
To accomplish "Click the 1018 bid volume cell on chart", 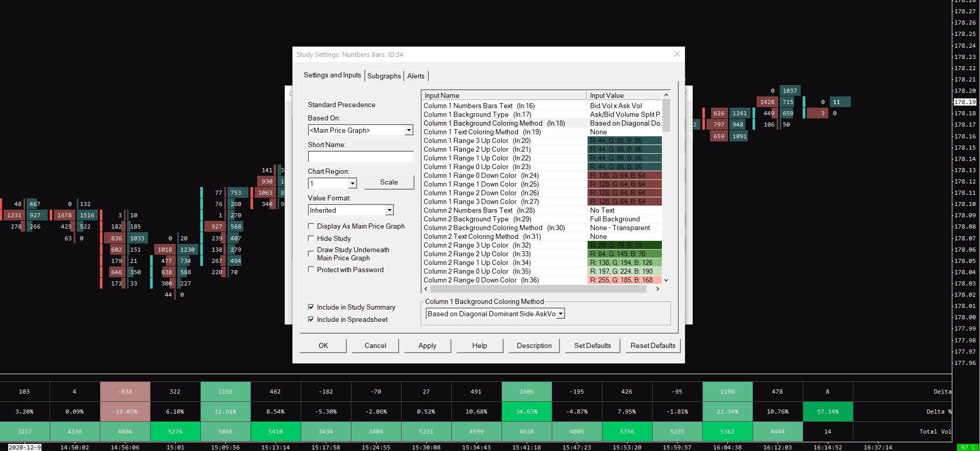I will 165,250.
